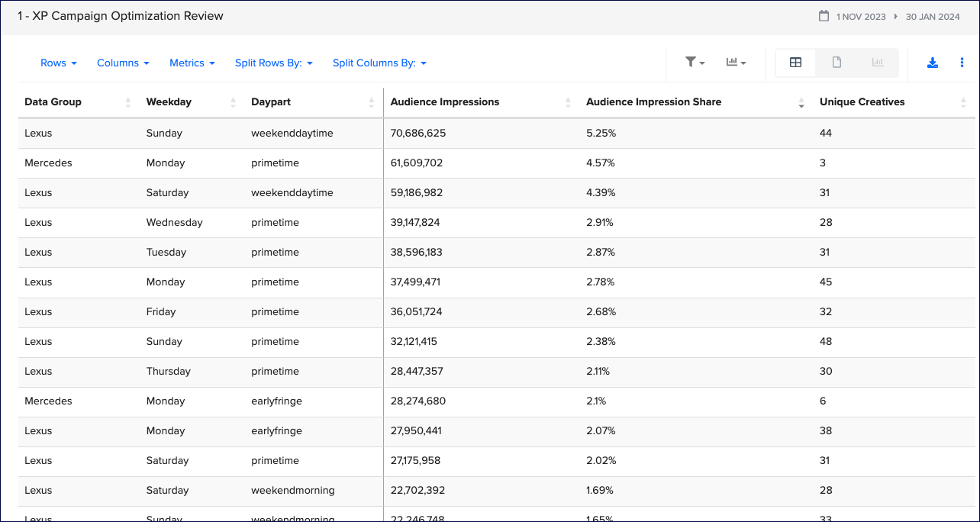The height and width of the screenshot is (522, 980).
Task: Open the Split Columns By menu
Action: pos(379,63)
